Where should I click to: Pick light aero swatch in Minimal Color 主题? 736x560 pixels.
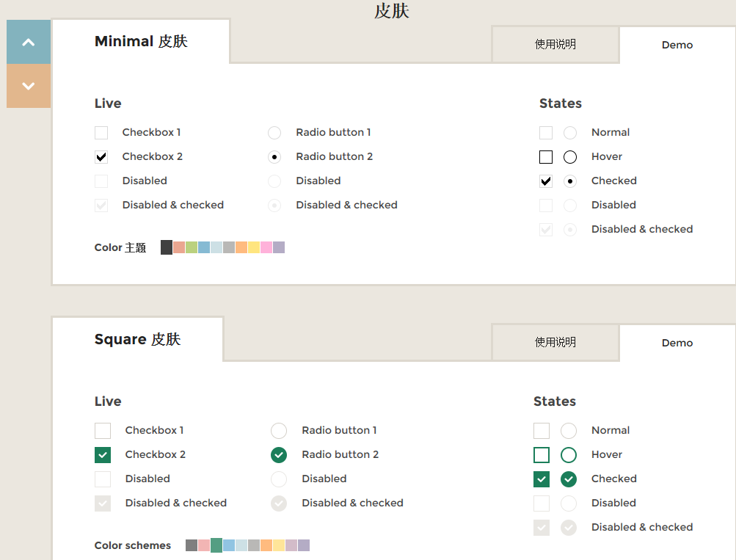tap(216, 247)
